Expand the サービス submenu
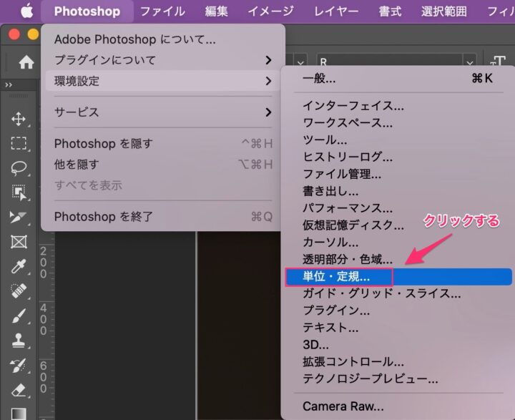The image size is (515, 420). (163, 112)
